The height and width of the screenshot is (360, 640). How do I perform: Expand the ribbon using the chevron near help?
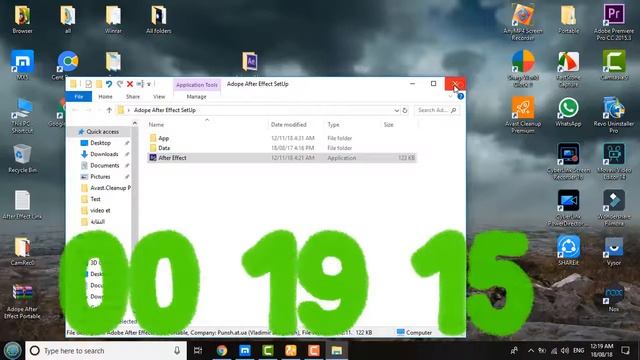[x=451, y=96]
